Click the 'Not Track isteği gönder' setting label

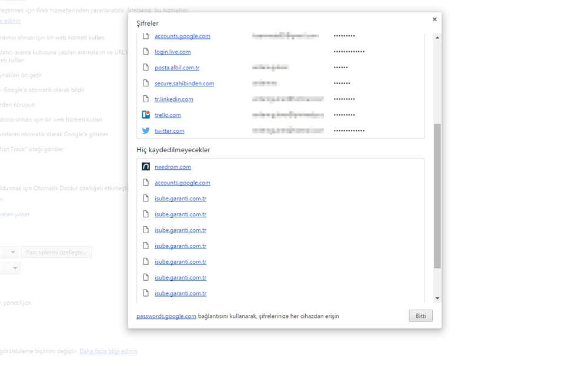32,149
